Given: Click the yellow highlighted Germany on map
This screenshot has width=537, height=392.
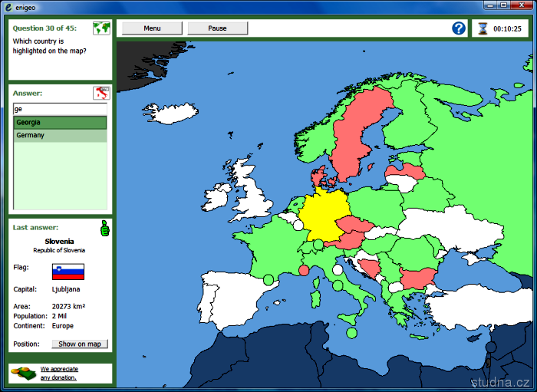Looking at the screenshot, I should pos(322,214).
